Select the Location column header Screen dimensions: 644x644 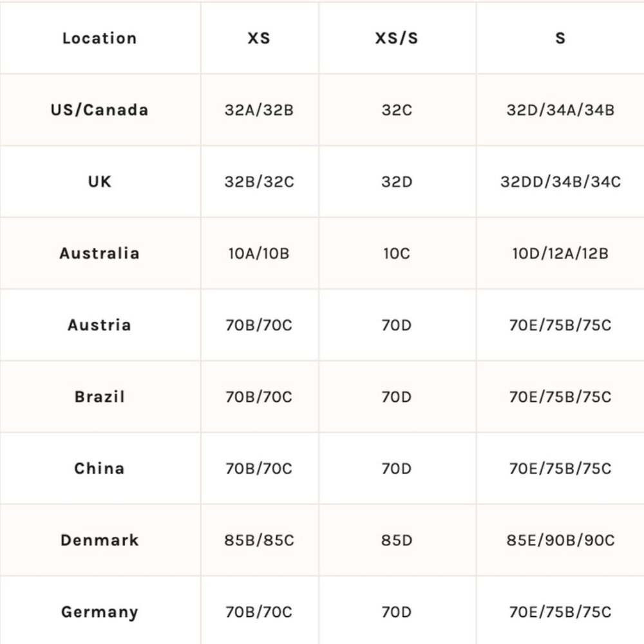[99, 38]
